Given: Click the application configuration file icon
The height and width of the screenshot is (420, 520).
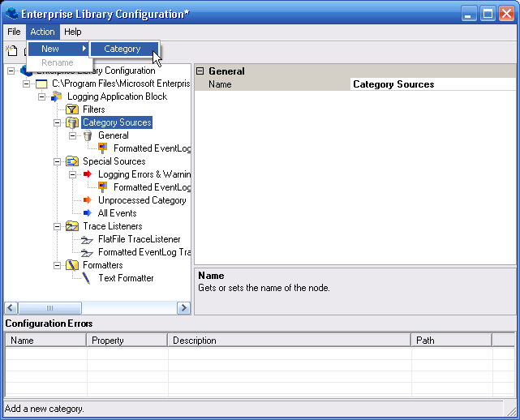Looking at the screenshot, I should [x=41, y=84].
